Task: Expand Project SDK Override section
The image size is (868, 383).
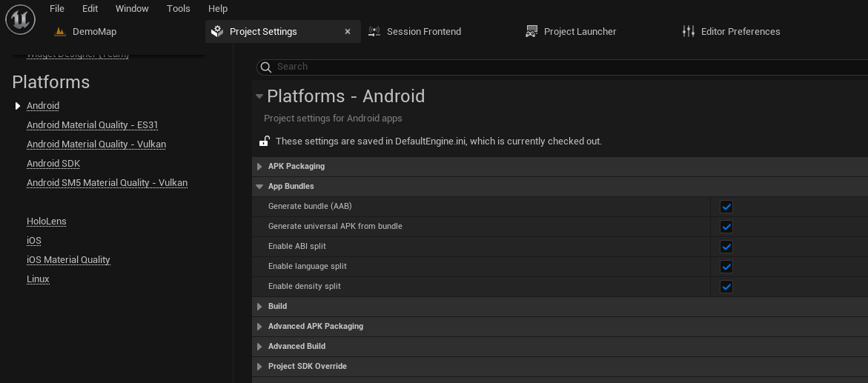Action: pos(259,367)
